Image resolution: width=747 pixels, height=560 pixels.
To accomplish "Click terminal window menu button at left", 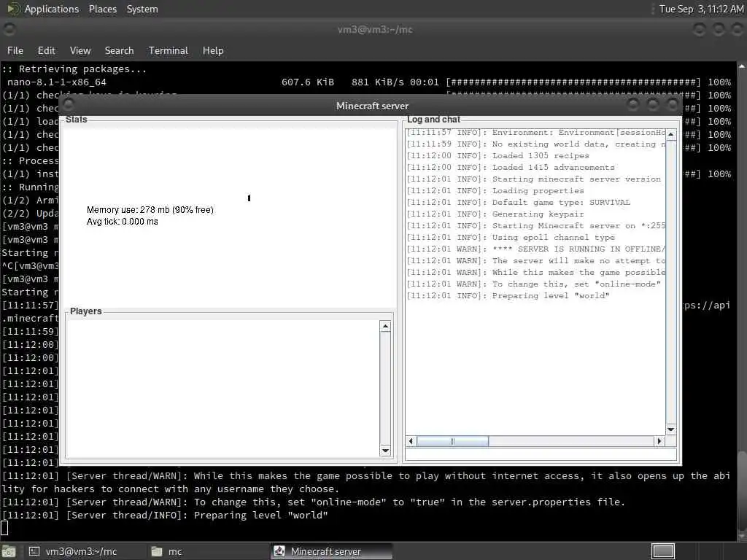I will 9,29.
